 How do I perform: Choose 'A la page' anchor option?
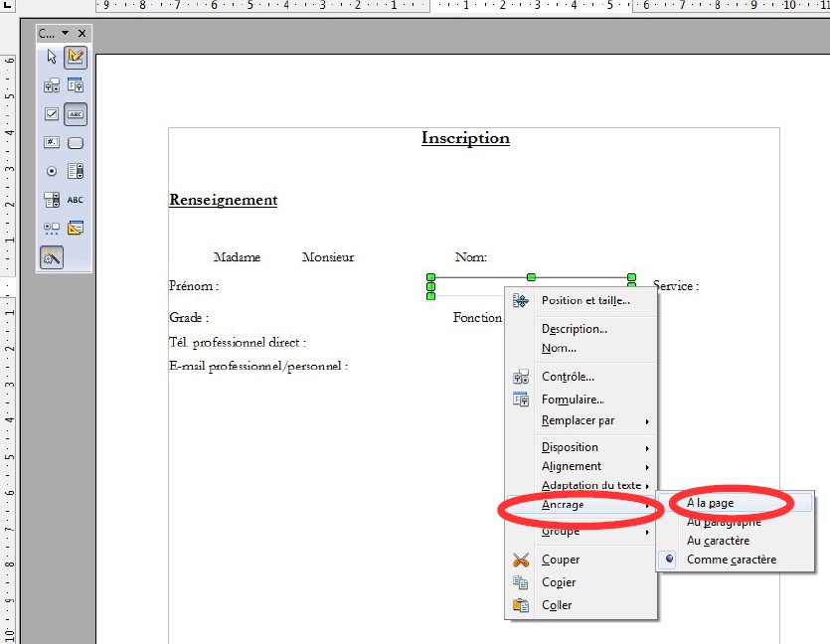710,503
